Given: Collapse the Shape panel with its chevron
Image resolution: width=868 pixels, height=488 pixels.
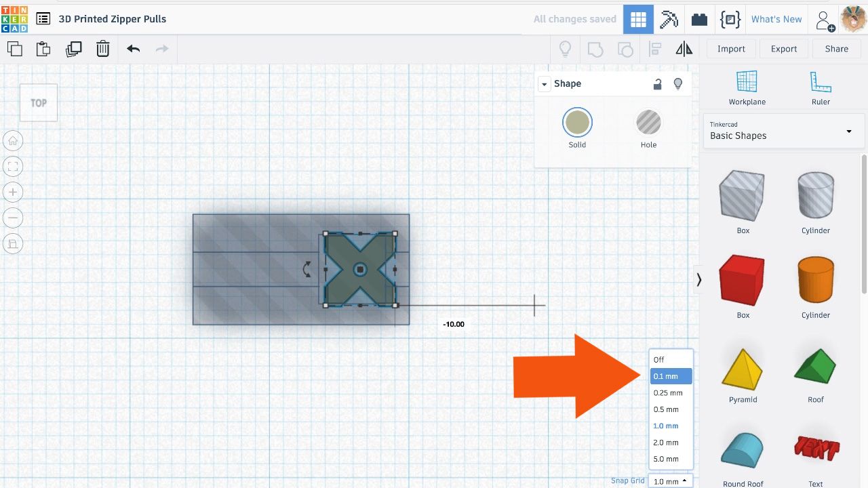Looking at the screenshot, I should (544, 83).
